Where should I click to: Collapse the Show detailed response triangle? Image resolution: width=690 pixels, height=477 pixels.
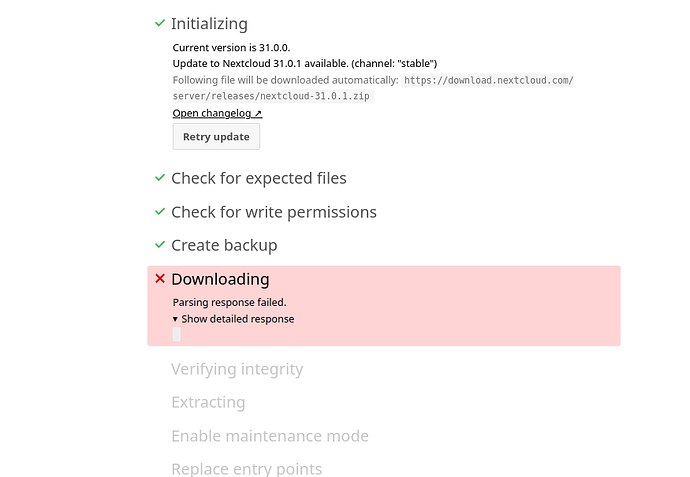click(175, 319)
